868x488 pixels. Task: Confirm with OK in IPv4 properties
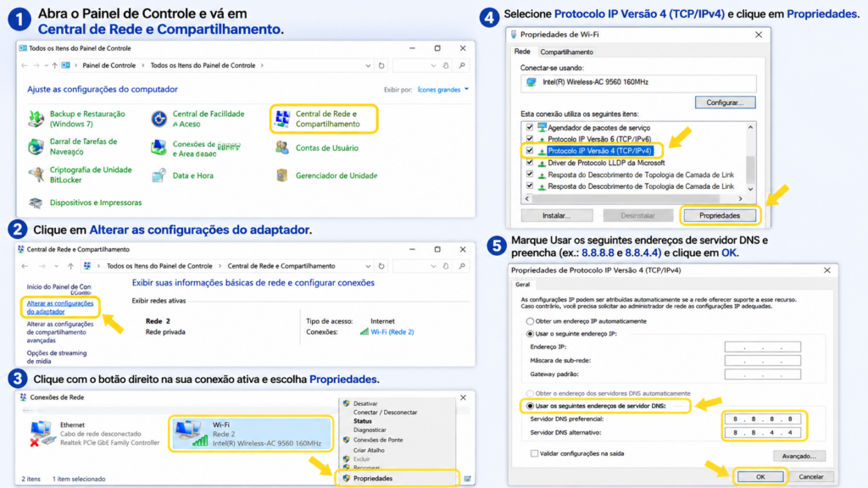point(760,476)
